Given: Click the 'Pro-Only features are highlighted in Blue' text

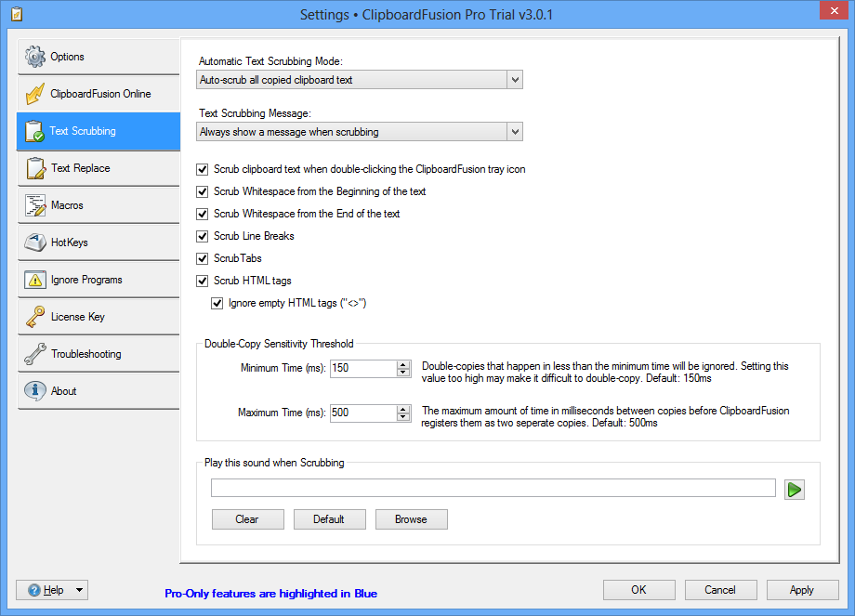Looking at the screenshot, I should [271, 594].
